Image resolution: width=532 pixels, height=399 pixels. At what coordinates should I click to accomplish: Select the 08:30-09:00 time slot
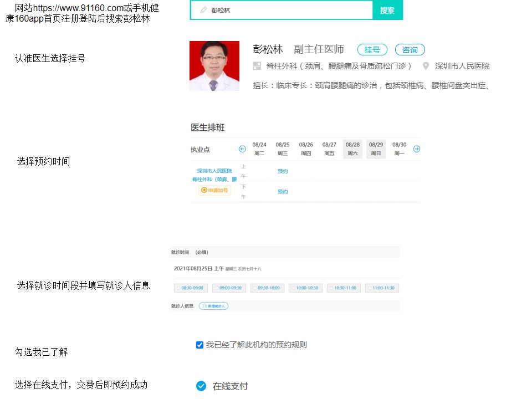191,288
